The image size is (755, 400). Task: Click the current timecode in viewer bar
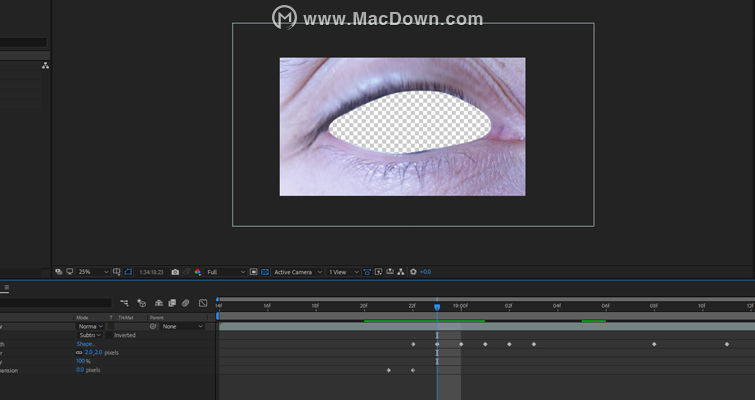[x=151, y=272]
